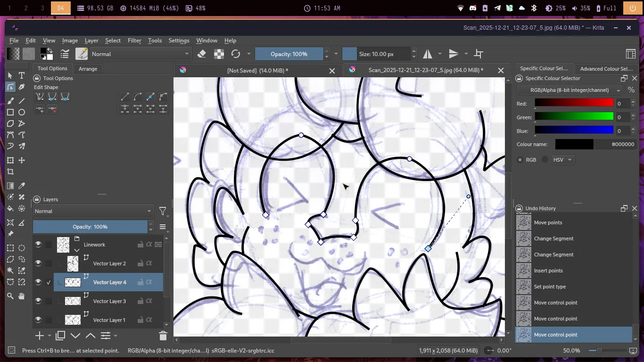Toggle the eraser mode icon
The image size is (644, 362).
pos(202,54)
